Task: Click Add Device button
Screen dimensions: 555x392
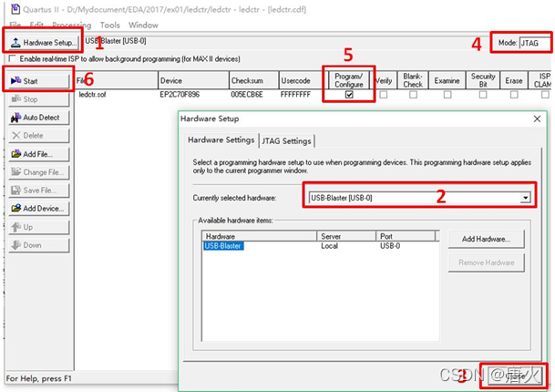Action: click(38, 209)
